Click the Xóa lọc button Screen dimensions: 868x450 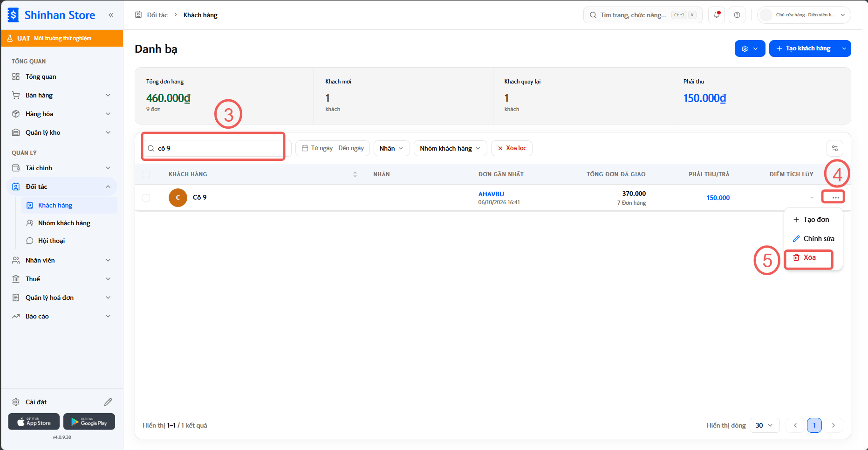click(512, 148)
